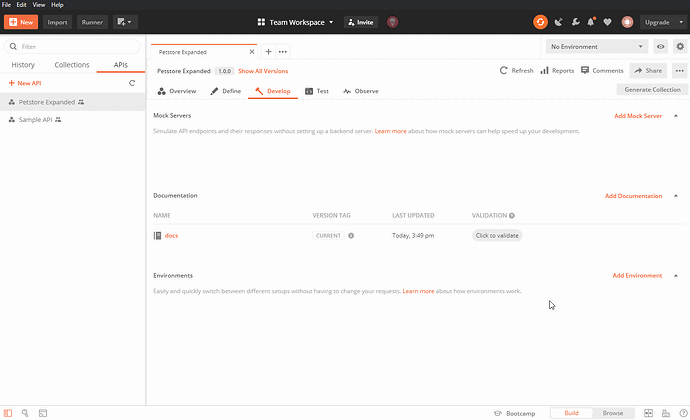This screenshot has width=690, height=420.
Task: Click the docs documentation icon
Action: point(157,236)
